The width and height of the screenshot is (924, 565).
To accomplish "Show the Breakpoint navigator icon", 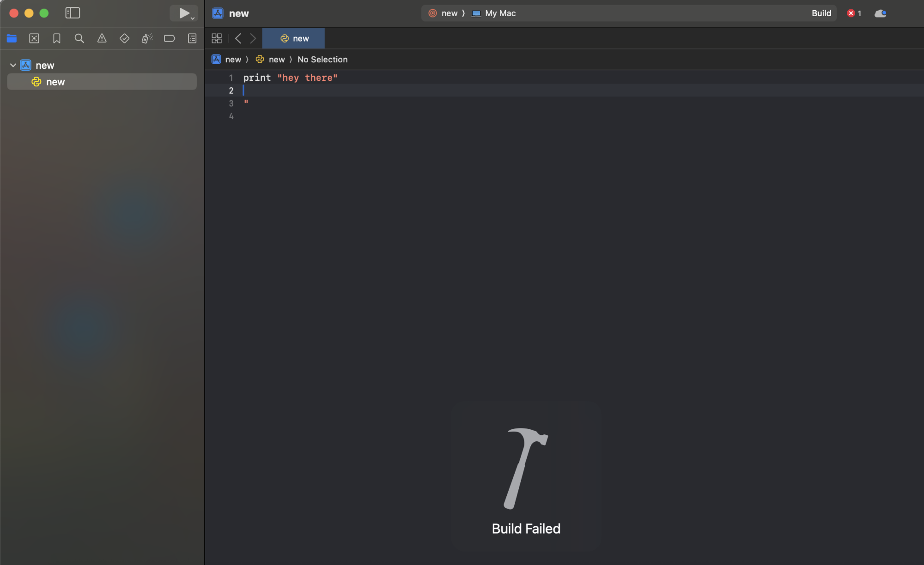I will pyautogui.click(x=170, y=38).
